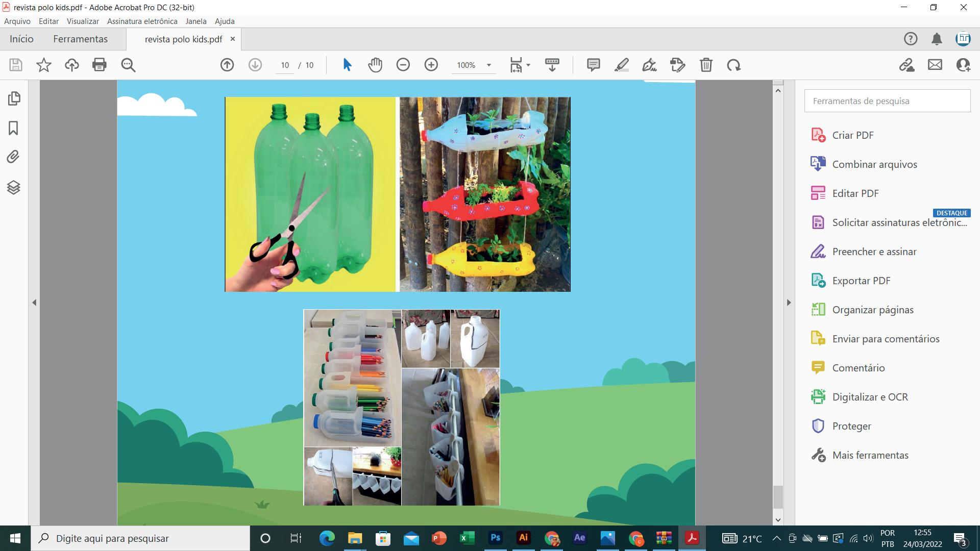
Task: Rotate page with the rotate icon
Action: (734, 65)
